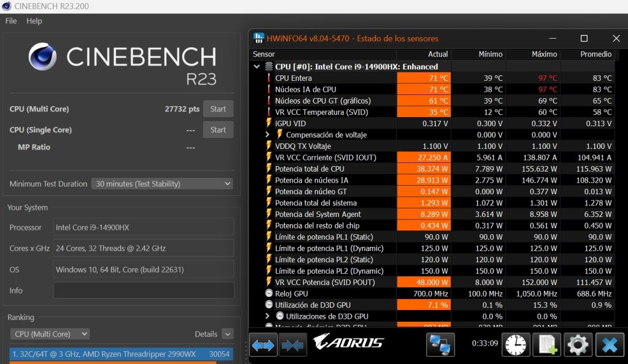Image resolution: width=628 pixels, height=364 pixels.
Task: Click the Cinebench R23 logo sphere
Action: tap(42, 56)
